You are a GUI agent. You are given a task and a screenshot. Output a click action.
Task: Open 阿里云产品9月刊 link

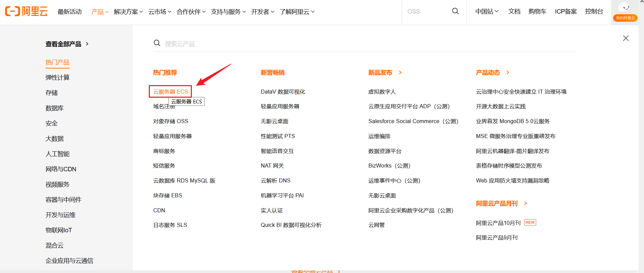pyautogui.click(x=497, y=237)
